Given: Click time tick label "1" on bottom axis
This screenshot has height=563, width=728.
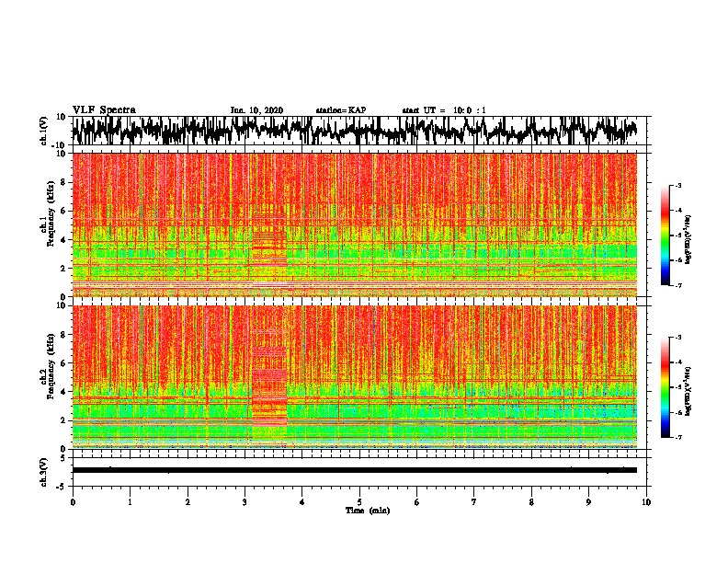Looking at the screenshot, I should click(130, 502).
